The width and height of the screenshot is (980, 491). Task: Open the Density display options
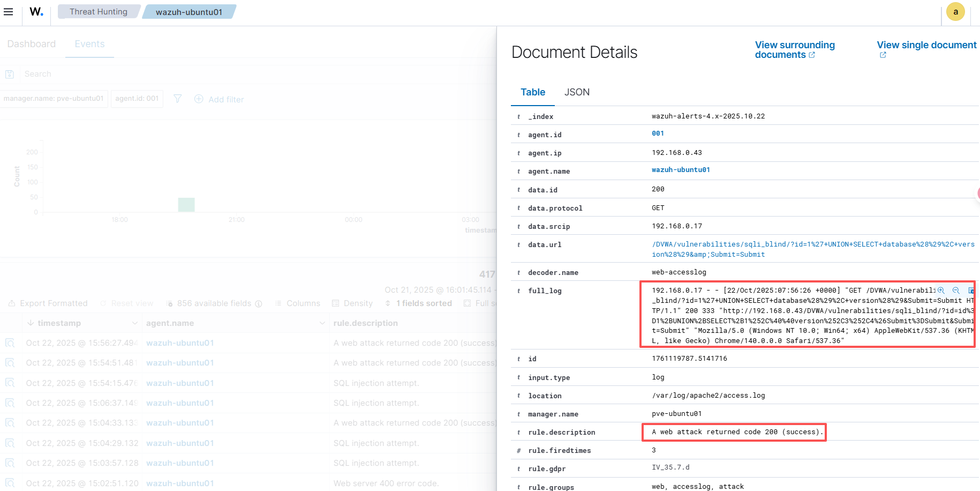pyautogui.click(x=352, y=303)
